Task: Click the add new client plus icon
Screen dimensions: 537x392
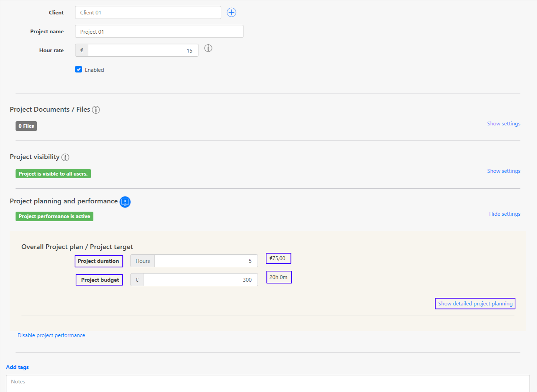Action: click(x=231, y=12)
